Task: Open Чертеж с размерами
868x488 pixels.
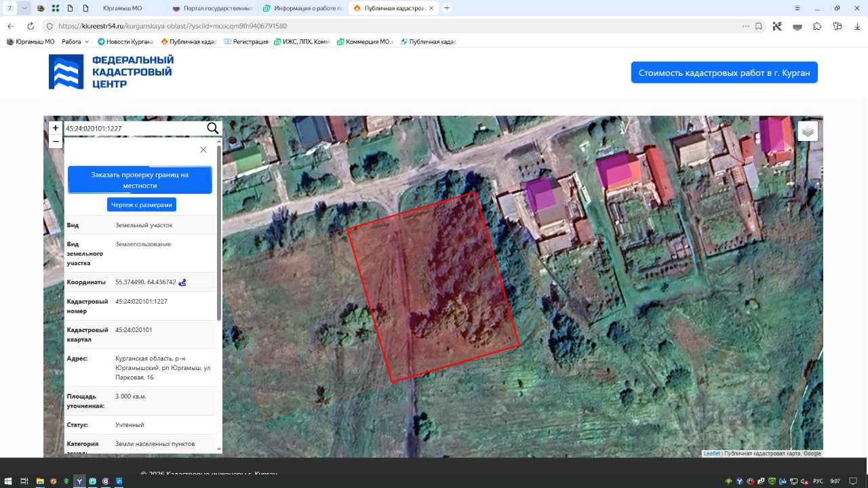Action: [x=142, y=205]
